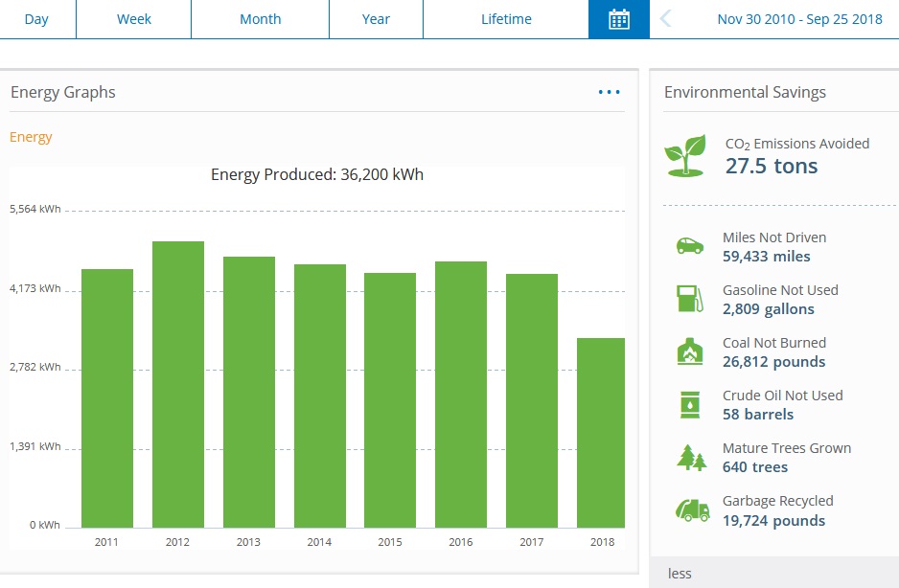Image resolution: width=899 pixels, height=588 pixels.
Task: Collapse environmental savings with 'less'
Action: (680, 573)
